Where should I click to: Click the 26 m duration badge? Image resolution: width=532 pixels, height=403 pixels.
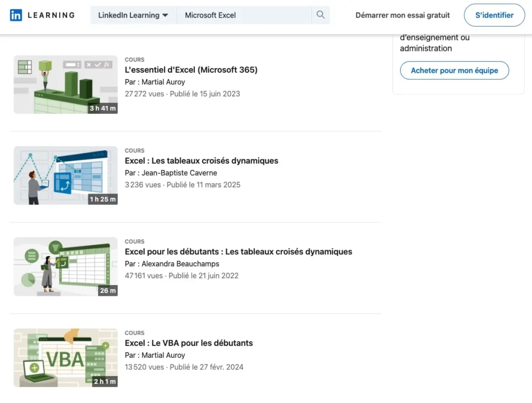point(108,291)
